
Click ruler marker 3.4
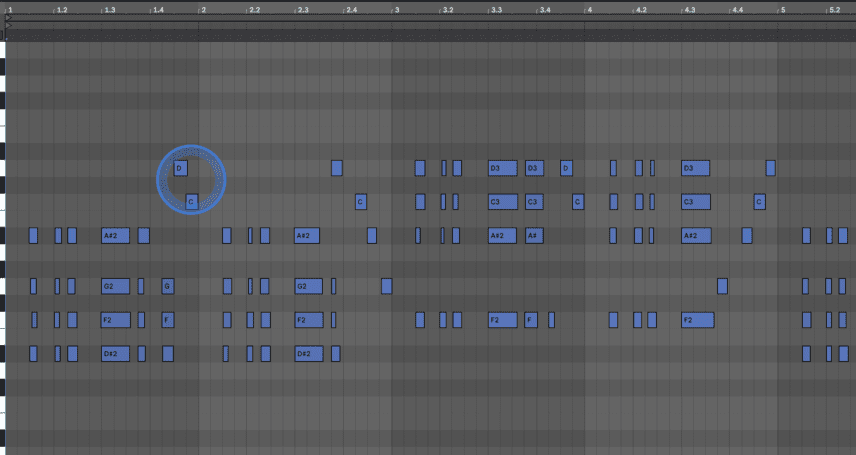click(544, 10)
